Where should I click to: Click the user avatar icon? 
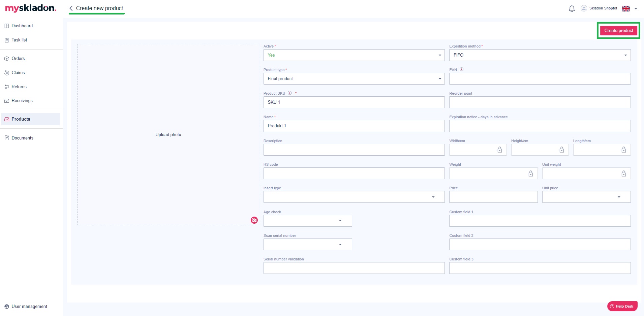584,8
